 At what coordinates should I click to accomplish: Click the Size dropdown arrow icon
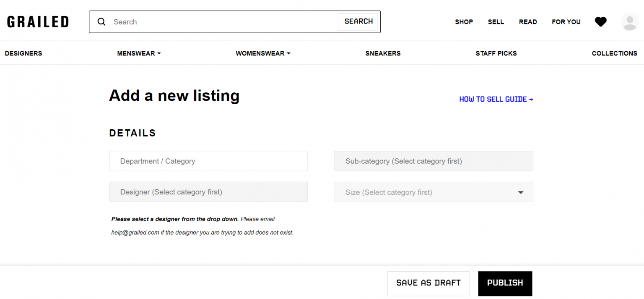tap(520, 192)
